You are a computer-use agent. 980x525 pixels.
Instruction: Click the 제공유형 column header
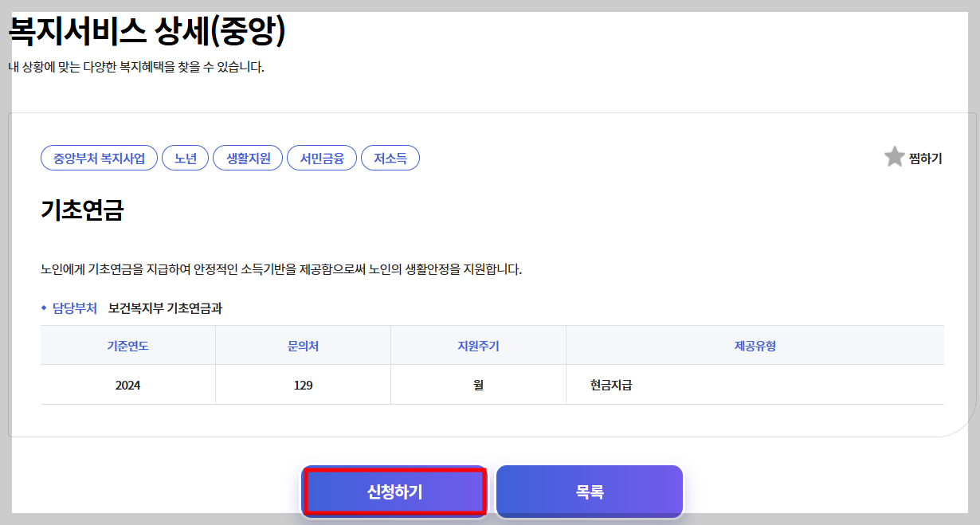pyautogui.click(x=755, y=346)
